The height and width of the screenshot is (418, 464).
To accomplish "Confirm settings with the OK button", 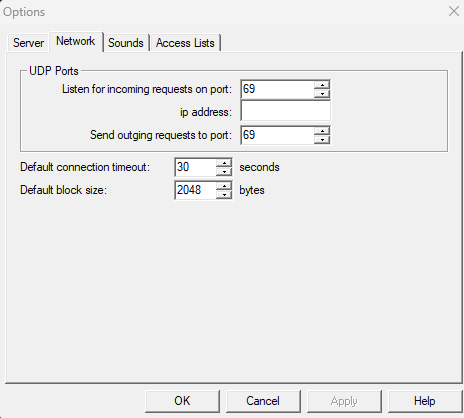I will (x=182, y=401).
